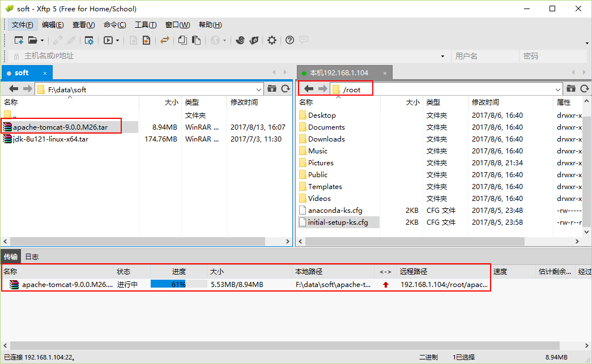Open the host address history dropdown

tap(442, 56)
